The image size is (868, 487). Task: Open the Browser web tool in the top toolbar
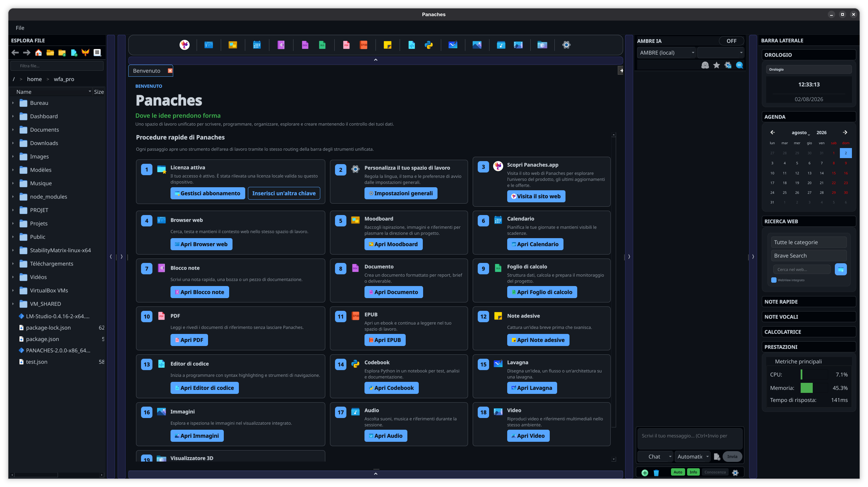209,45
